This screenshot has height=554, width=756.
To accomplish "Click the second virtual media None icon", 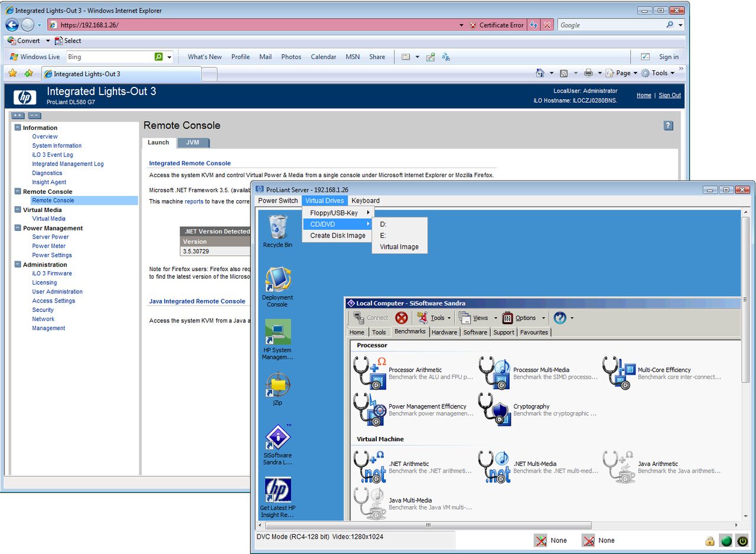I will pyautogui.click(x=588, y=540).
